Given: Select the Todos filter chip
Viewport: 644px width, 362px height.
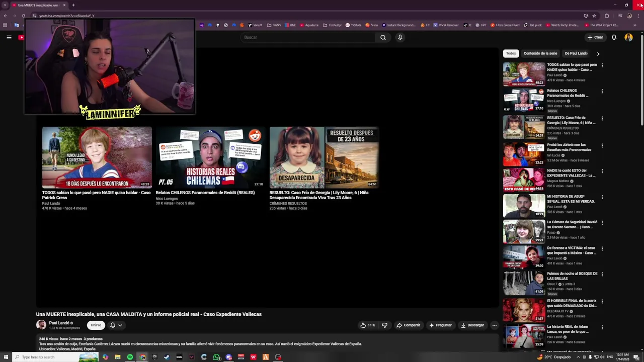Looking at the screenshot, I should pyautogui.click(x=511, y=53).
